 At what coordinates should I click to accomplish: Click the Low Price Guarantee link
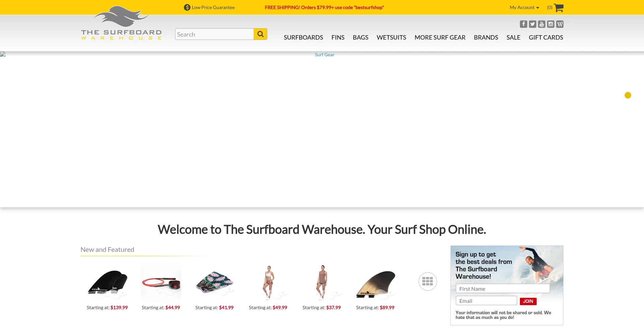(213, 7)
